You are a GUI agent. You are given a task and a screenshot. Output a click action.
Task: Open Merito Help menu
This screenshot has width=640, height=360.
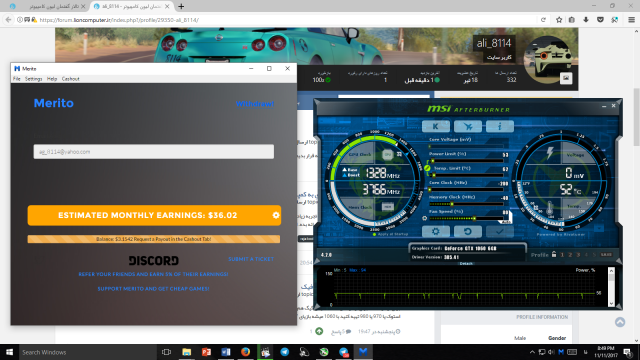[x=52, y=79]
